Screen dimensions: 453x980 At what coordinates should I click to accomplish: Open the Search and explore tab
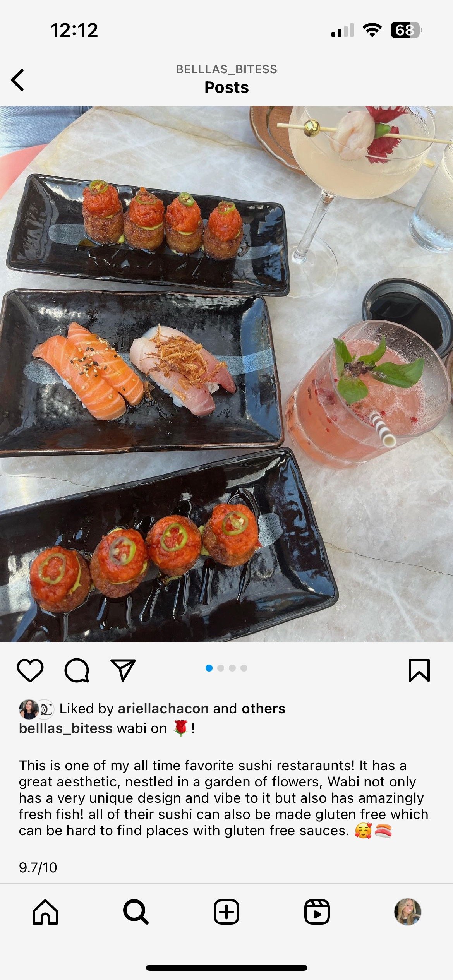click(x=136, y=911)
